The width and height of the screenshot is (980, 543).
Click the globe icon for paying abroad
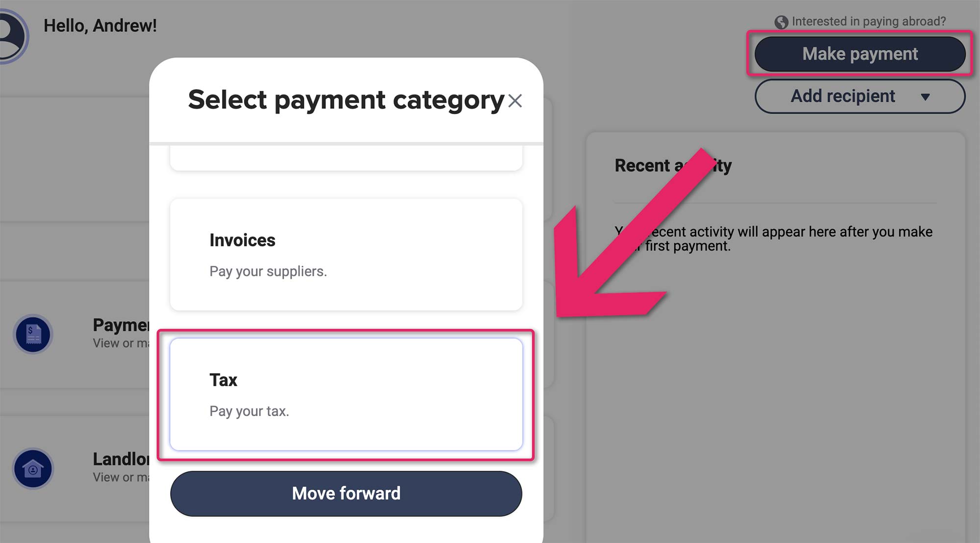pos(781,22)
